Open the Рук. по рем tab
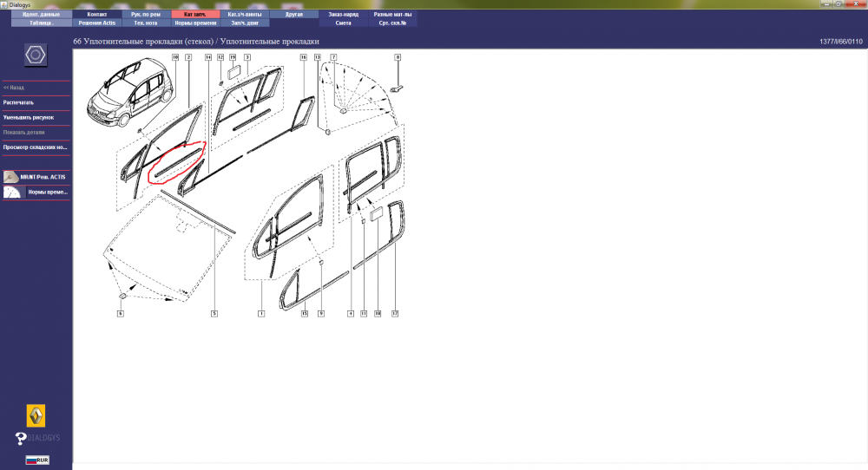This screenshot has height=470, width=868. [146, 15]
